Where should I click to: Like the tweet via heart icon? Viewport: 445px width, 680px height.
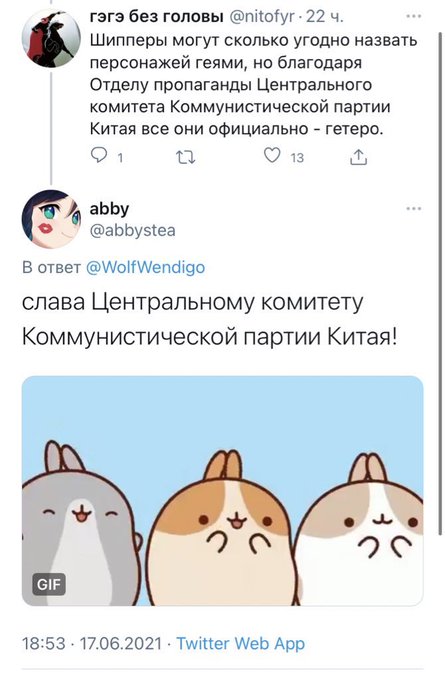pyautogui.click(x=272, y=156)
